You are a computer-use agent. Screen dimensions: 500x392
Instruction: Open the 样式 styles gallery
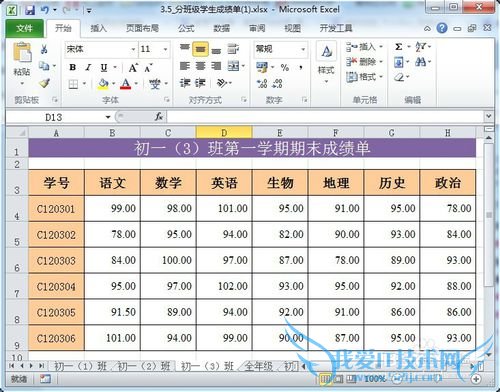pyautogui.click(x=326, y=63)
